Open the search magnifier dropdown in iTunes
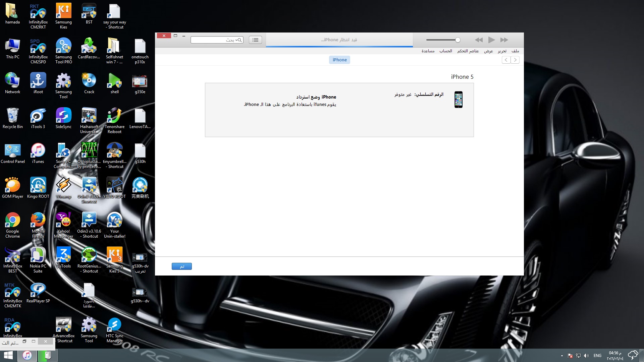Viewport: 644px width, 362px height. pyautogui.click(x=238, y=40)
